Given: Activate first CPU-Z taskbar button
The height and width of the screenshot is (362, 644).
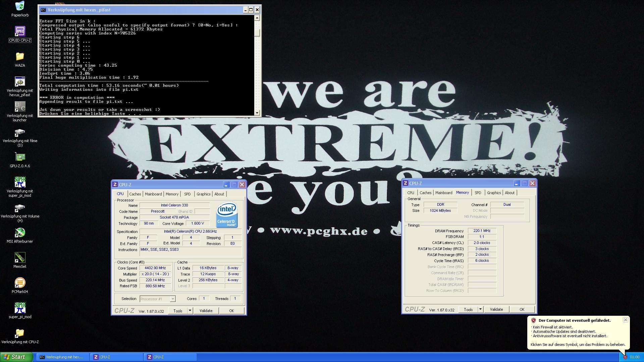Looking at the screenshot, I should pyautogui.click(x=117, y=357).
